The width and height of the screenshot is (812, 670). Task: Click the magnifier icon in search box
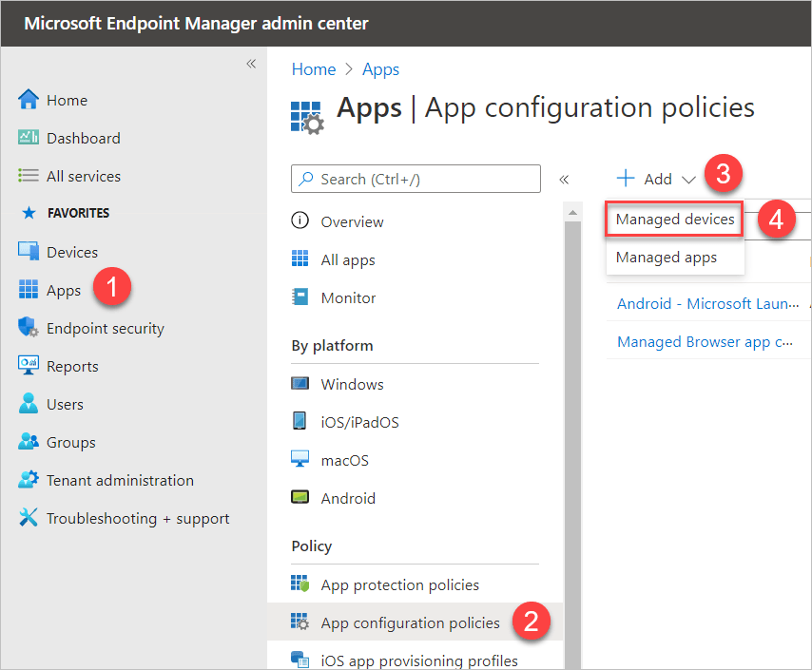pos(306,179)
